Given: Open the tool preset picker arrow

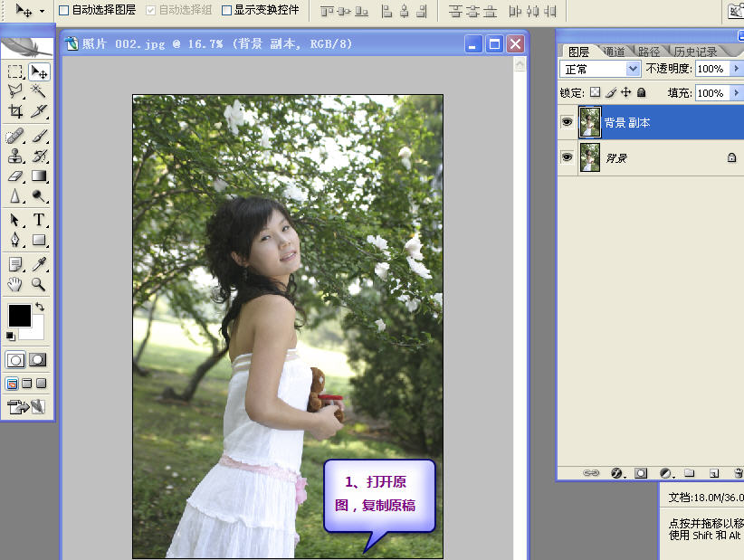Looking at the screenshot, I should (x=43, y=11).
